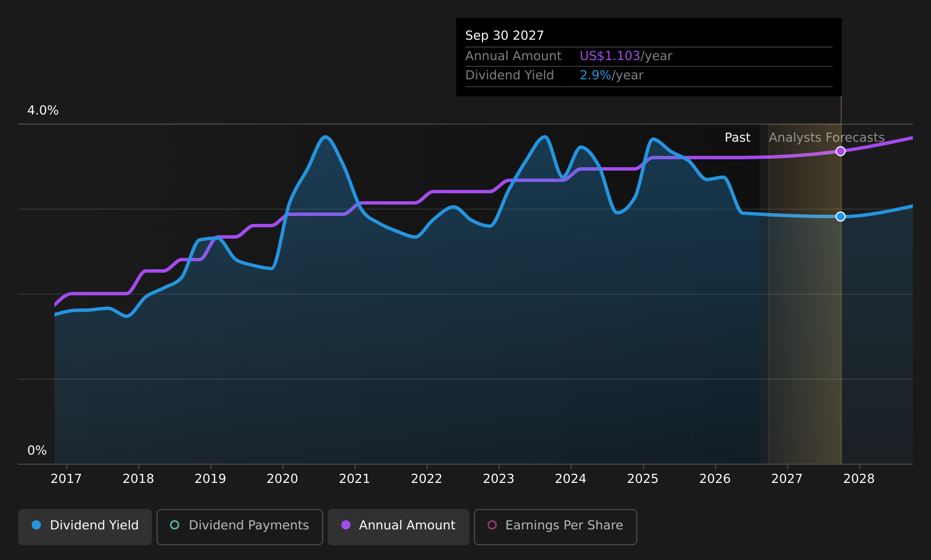Click the purple Annual Amount data point marker

click(x=840, y=151)
